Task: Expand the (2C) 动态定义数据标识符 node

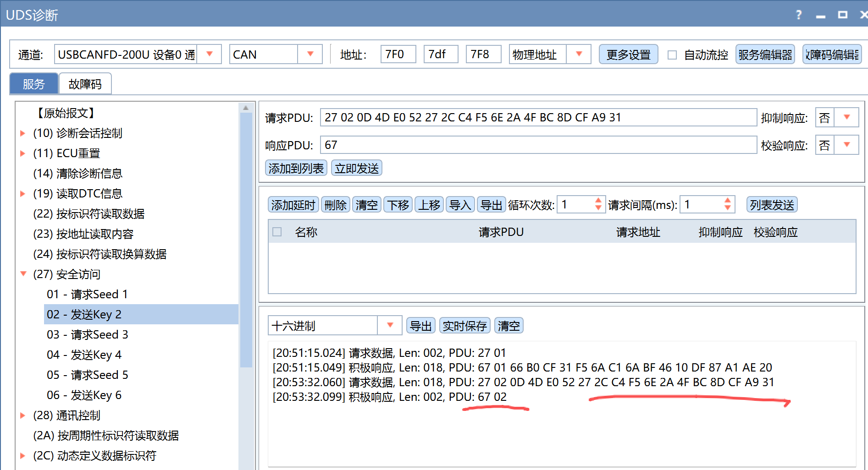Action: (22, 456)
